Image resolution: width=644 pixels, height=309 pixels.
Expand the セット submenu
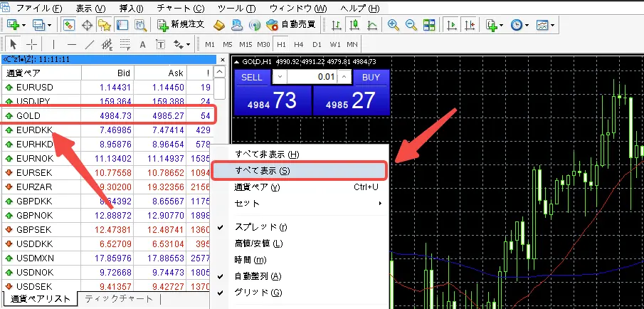pos(300,204)
